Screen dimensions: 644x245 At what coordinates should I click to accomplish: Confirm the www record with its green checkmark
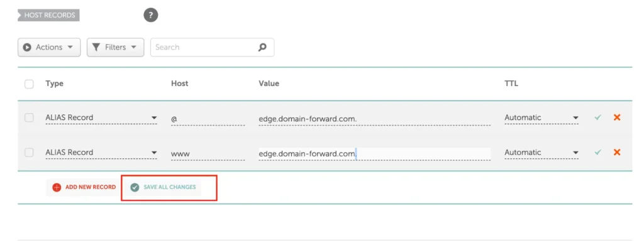pyautogui.click(x=597, y=152)
